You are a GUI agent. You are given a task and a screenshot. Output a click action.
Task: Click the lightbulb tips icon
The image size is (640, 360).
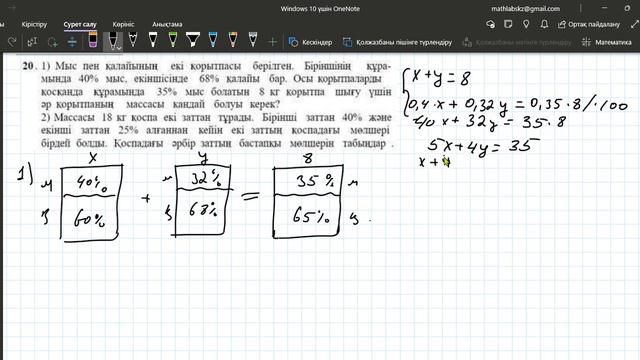(526, 24)
